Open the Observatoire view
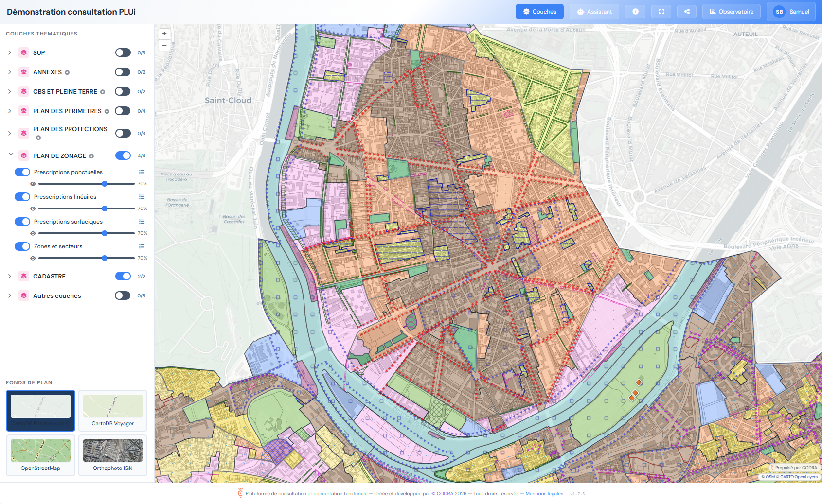Screen dimensions: 822x504 tap(731, 12)
